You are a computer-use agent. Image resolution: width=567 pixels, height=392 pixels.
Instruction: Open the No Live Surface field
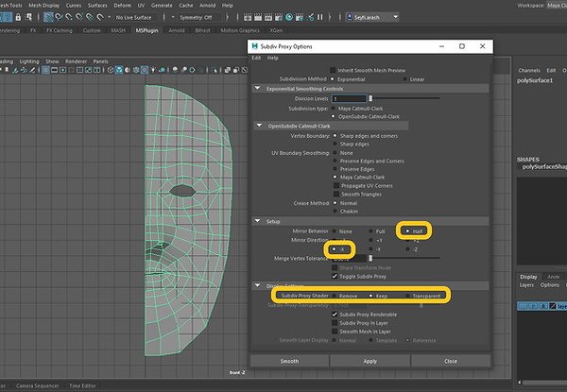135,17
